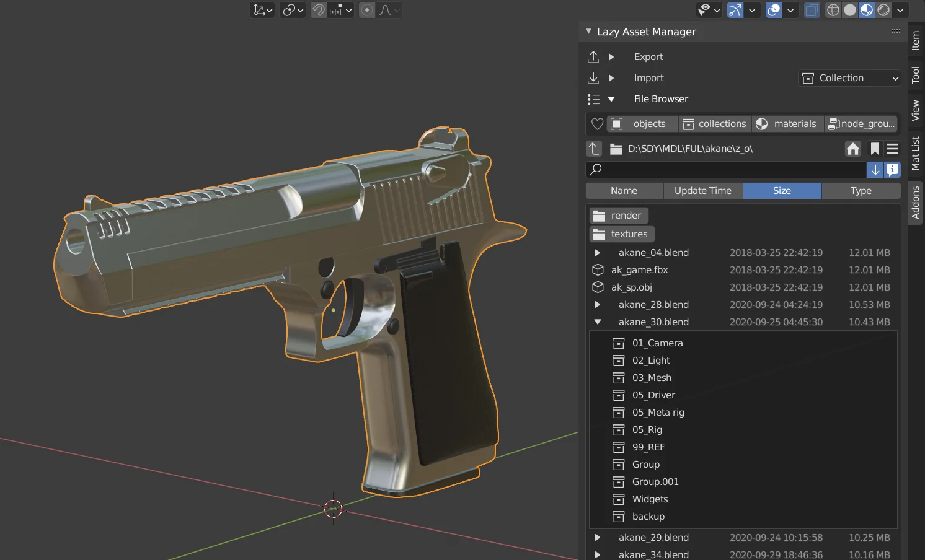Toggle the favorites heart icon
This screenshot has width=925, height=560.
[596, 123]
